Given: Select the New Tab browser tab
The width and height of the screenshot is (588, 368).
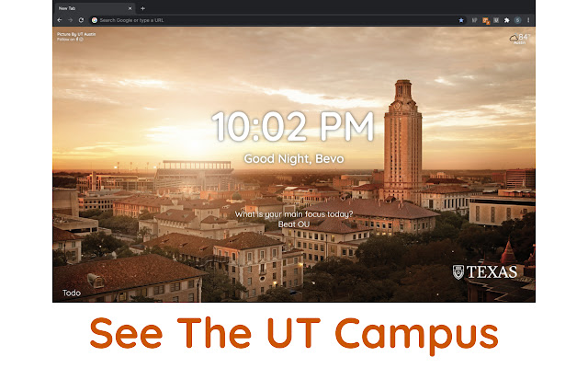Looking at the screenshot, I should pyautogui.click(x=94, y=8).
